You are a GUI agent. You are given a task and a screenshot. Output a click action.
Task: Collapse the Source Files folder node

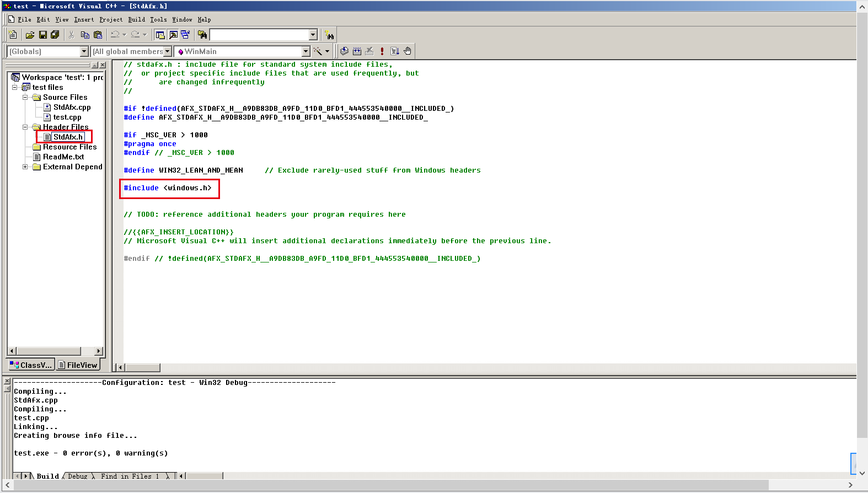(x=25, y=97)
